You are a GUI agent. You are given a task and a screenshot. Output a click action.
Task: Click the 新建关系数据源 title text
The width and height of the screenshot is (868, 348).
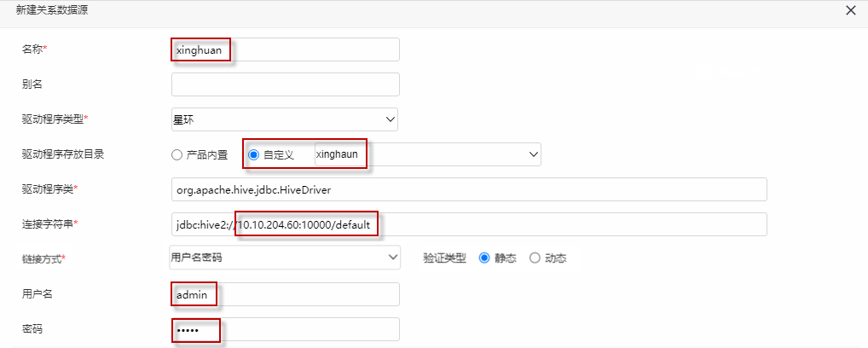51,10
